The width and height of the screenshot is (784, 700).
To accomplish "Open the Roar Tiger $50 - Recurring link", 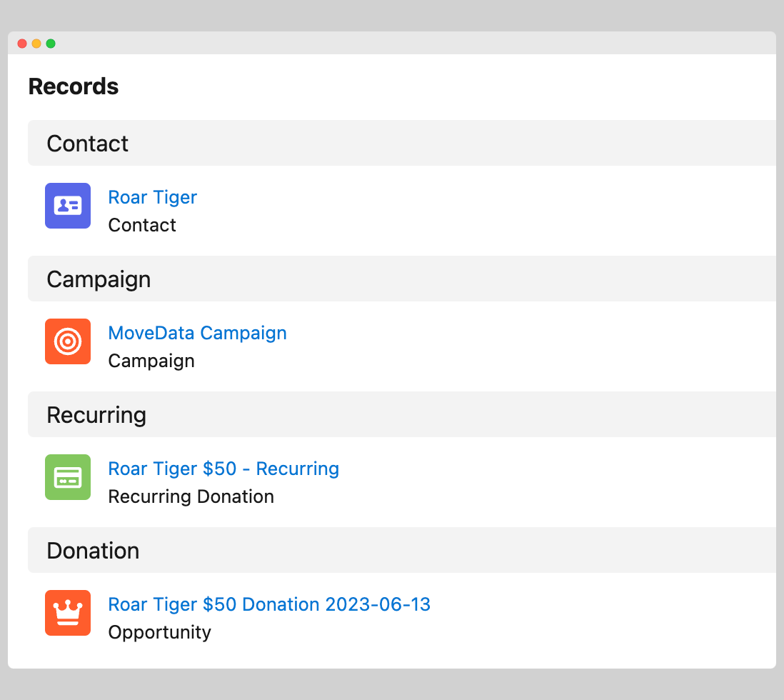I will pyautogui.click(x=223, y=469).
